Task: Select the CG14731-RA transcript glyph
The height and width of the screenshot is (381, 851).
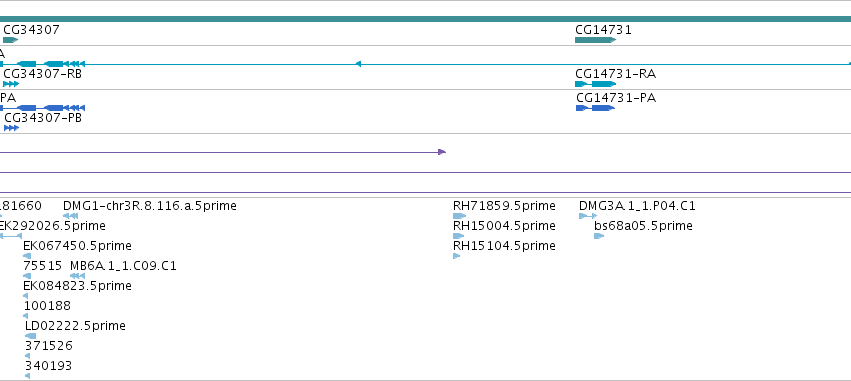Action: 595,84
